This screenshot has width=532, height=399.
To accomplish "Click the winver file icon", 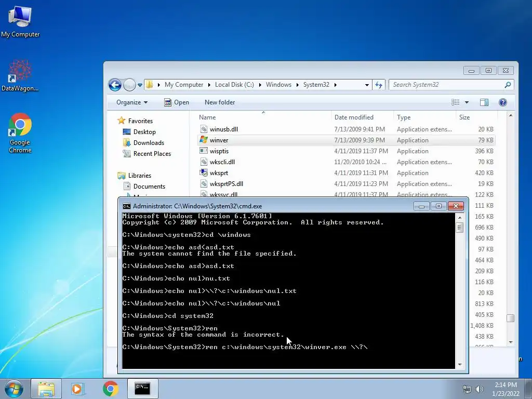I will pos(204,140).
